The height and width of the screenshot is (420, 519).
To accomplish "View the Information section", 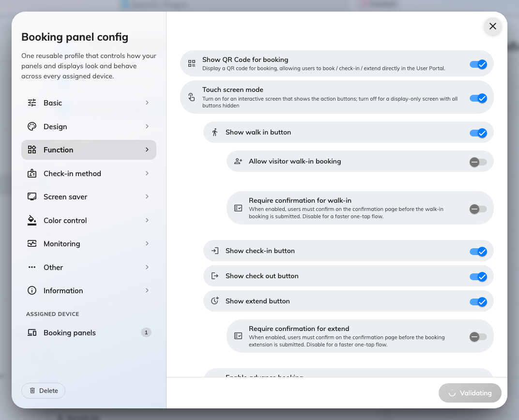I will point(89,291).
